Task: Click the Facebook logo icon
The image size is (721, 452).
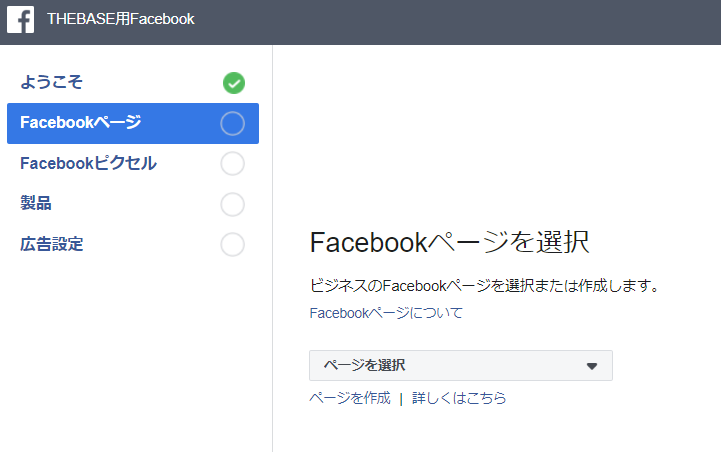Action: tap(20, 19)
